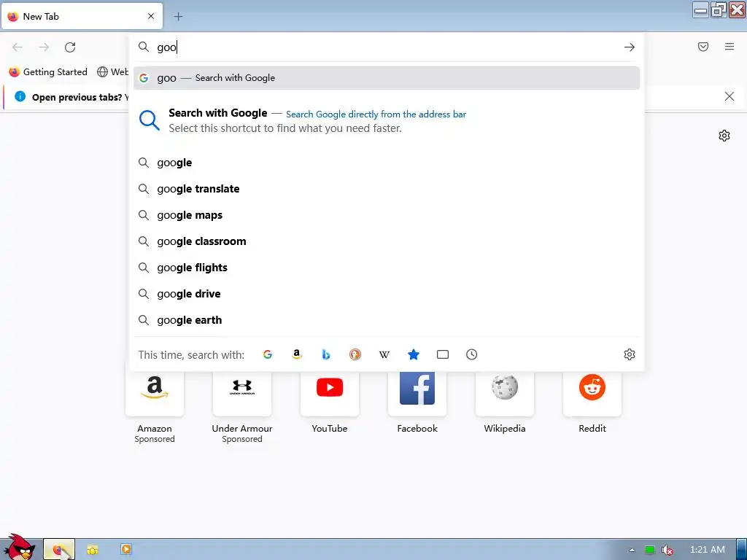Search bookmarks via star icon
Screen dimensions: 747x560
click(x=414, y=355)
